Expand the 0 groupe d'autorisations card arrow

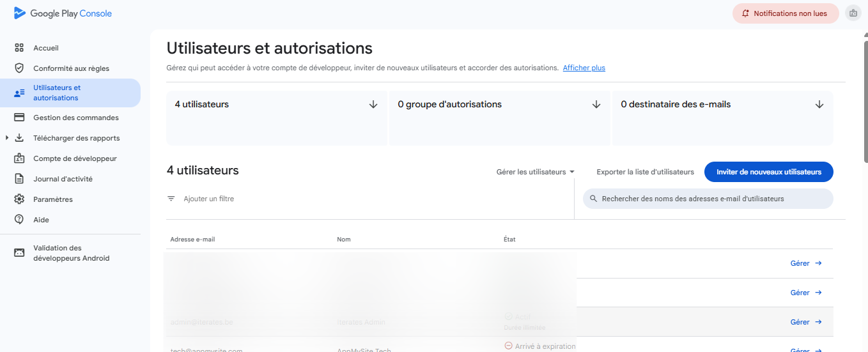tap(596, 104)
